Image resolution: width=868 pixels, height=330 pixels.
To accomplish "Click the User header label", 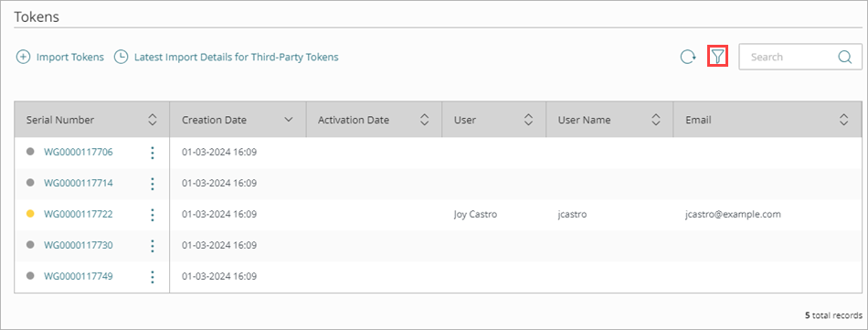I will [465, 120].
